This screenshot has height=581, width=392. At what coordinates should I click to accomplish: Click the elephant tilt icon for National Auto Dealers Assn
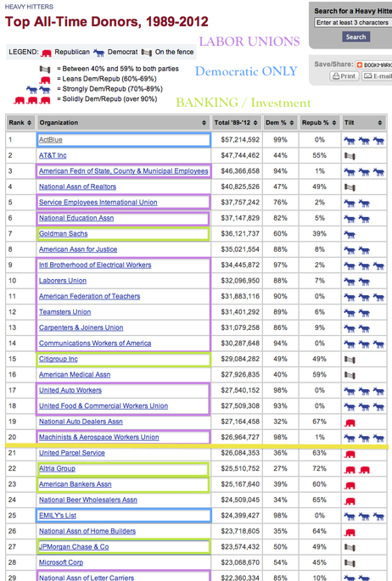[350, 422]
